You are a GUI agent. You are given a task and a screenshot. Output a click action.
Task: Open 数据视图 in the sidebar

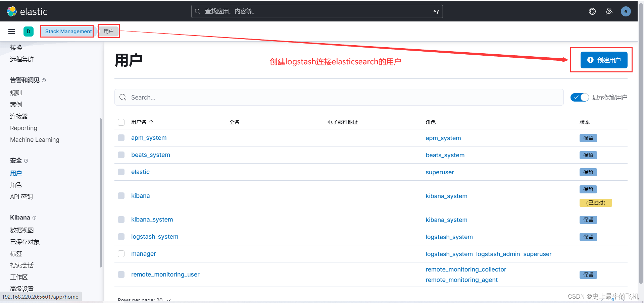tap(22, 230)
